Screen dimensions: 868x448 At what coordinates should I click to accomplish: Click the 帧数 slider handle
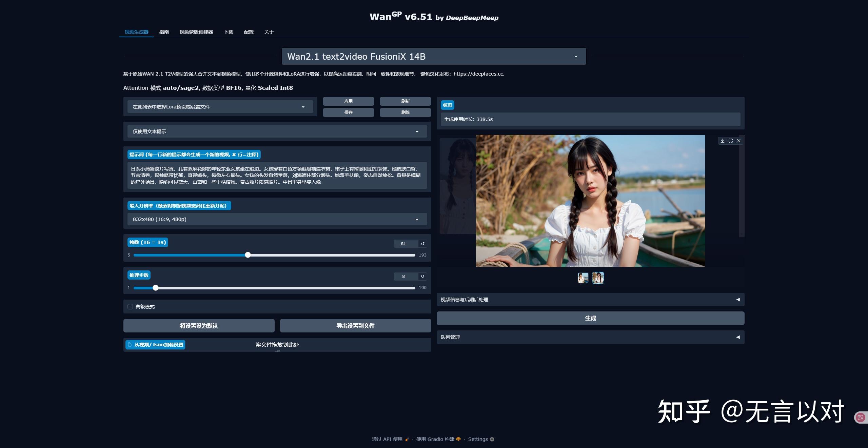(x=248, y=255)
